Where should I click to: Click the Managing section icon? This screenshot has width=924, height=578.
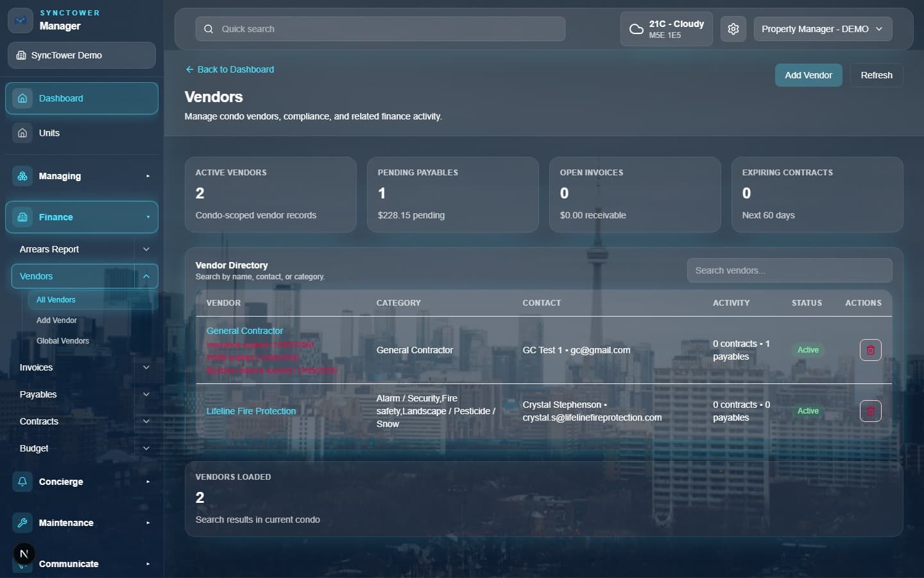tap(22, 176)
